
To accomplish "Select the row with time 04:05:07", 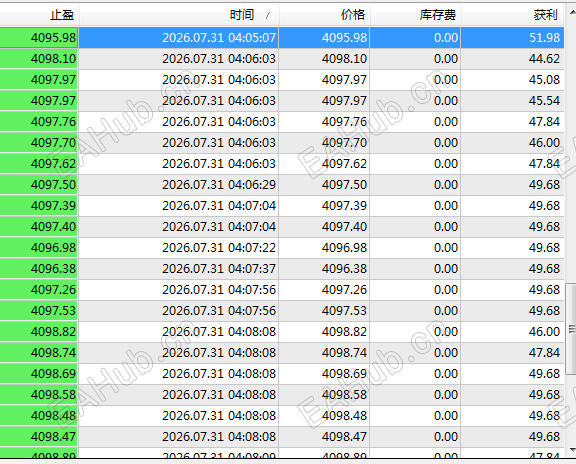I will (282, 37).
